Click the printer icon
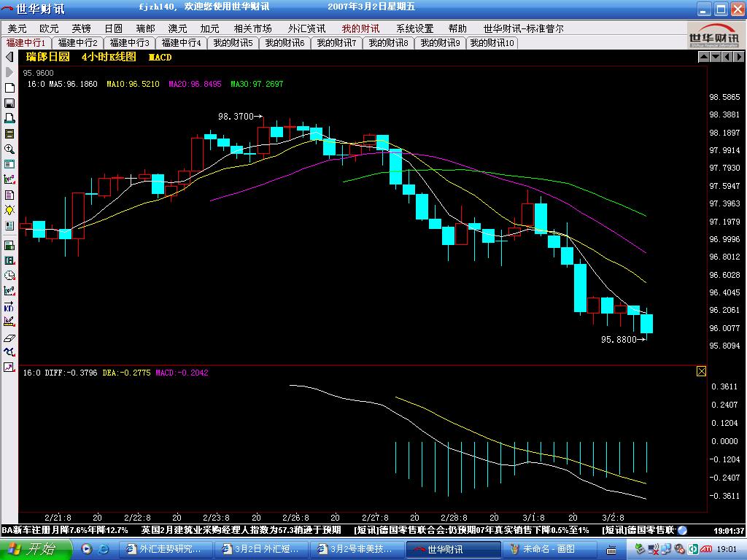Screen dimensions: 747x560 9,118
